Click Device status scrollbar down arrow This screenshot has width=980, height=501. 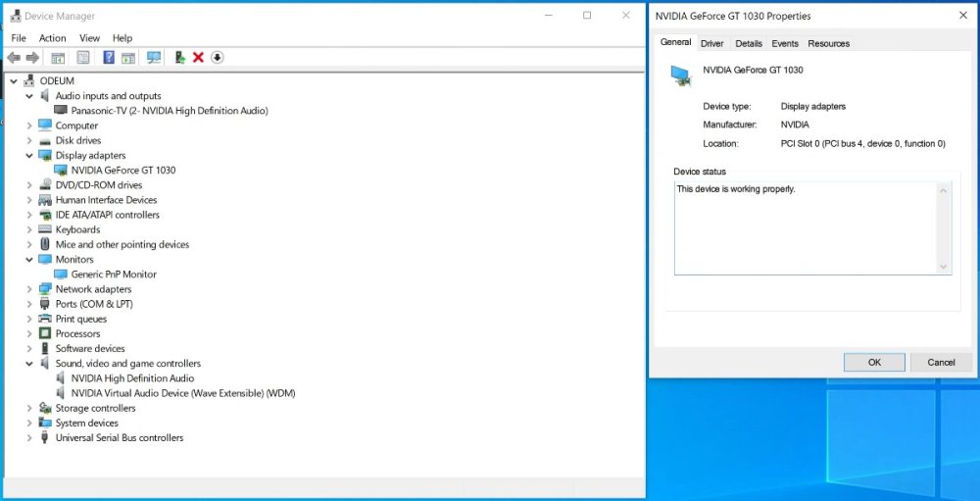(x=944, y=267)
